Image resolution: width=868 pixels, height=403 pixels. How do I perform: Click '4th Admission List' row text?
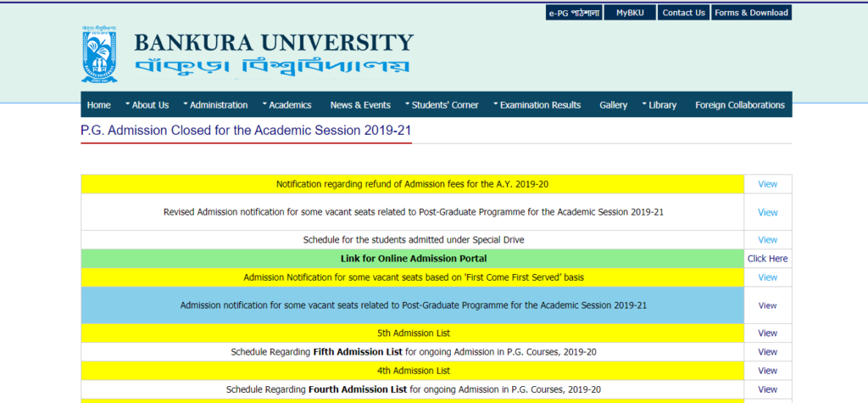[414, 370]
